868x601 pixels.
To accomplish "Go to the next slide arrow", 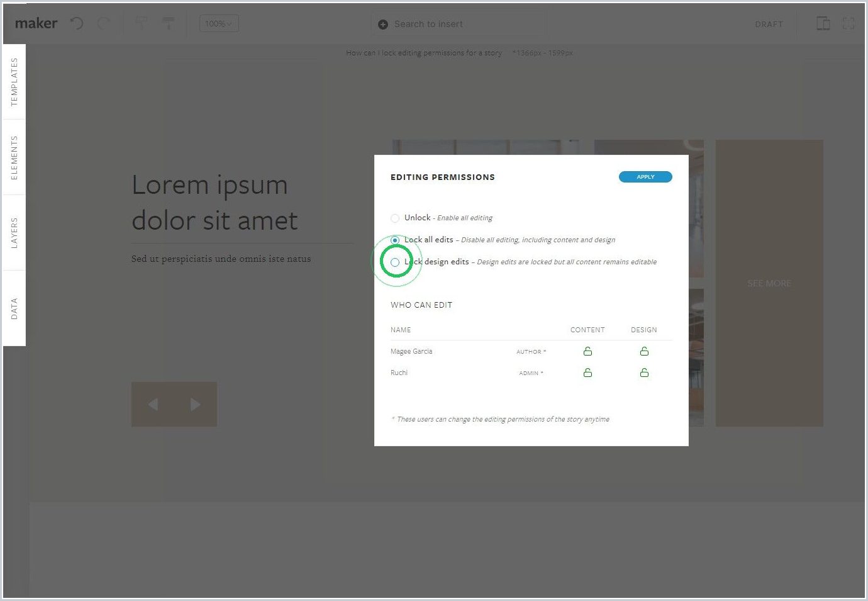I will [x=196, y=404].
